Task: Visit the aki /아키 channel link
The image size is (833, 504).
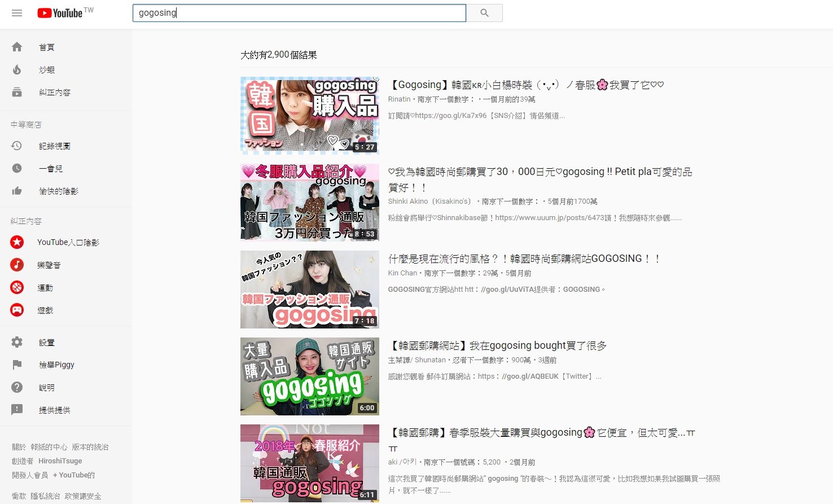Action: [x=402, y=462]
